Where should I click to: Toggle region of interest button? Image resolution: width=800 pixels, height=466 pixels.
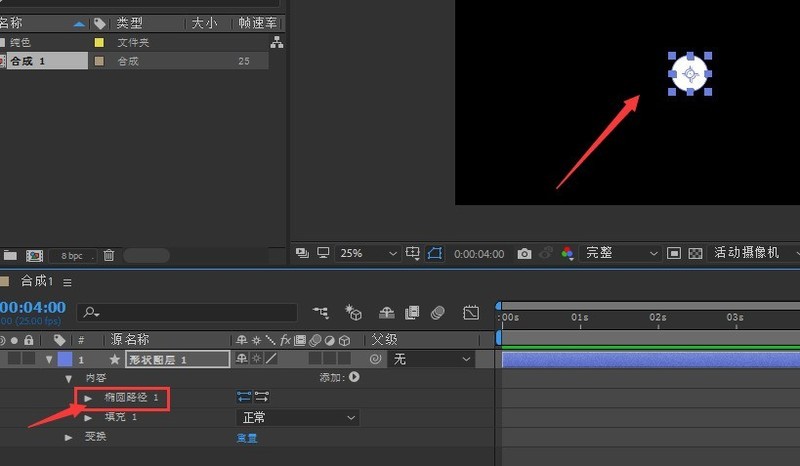(673, 253)
